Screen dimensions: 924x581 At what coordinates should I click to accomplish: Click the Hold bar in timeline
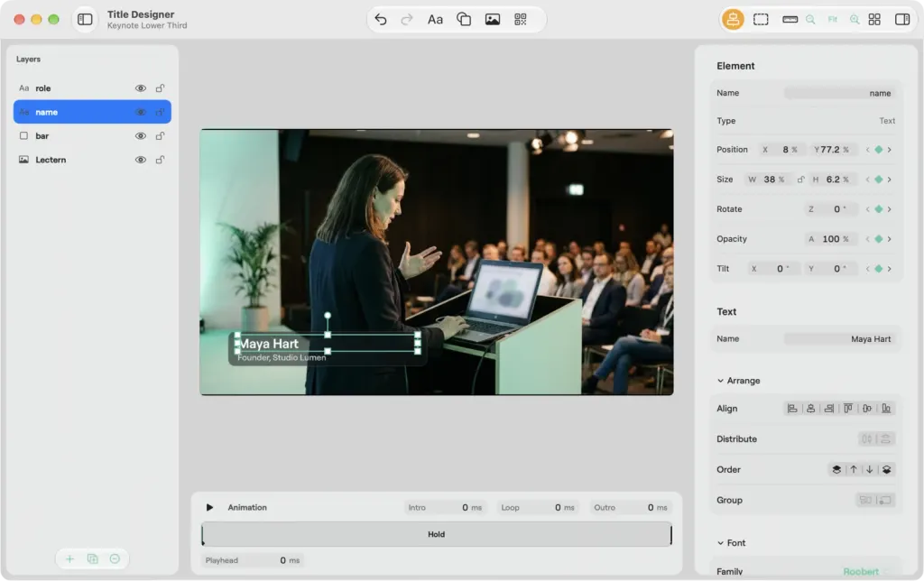pyautogui.click(x=436, y=534)
